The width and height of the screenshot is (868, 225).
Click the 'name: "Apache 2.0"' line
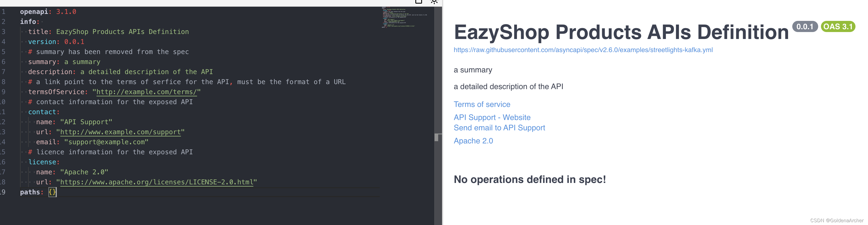72,172
